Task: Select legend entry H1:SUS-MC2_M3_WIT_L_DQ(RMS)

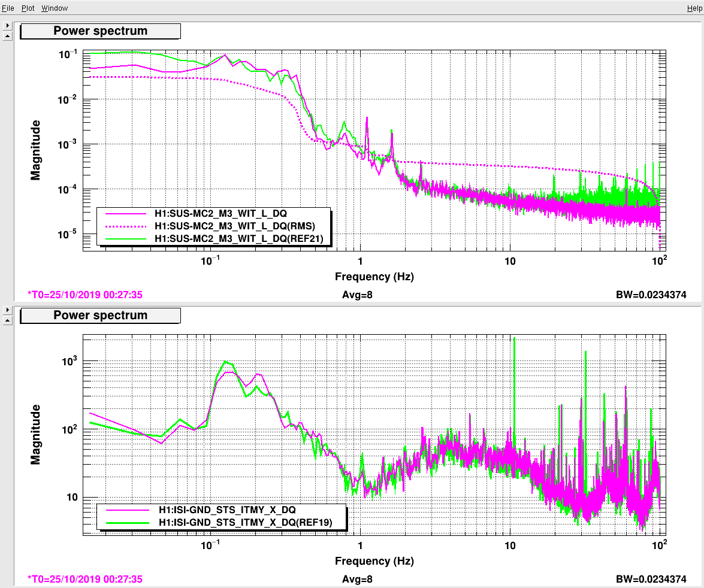Action: [x=235, y=226]
